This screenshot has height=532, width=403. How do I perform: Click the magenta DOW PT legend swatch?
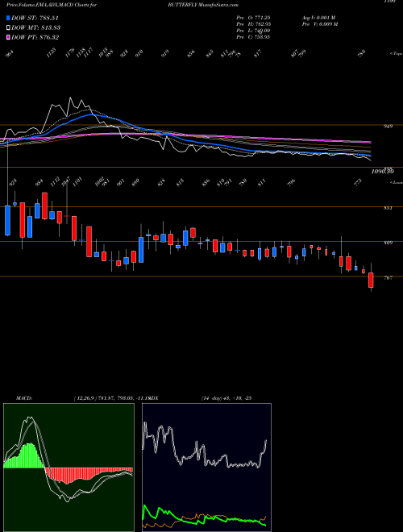(8, 37)
